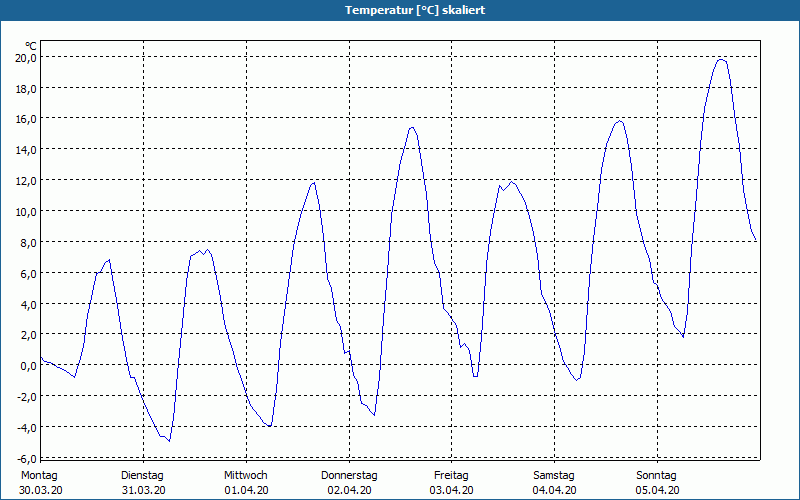Select the 14,0 y-axis label
800x500 pixels.
click(x=26, y=150)
